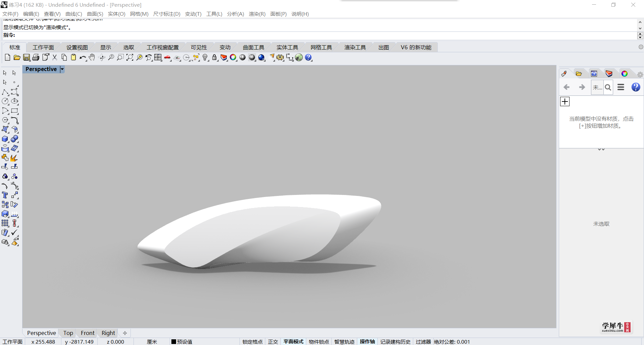This screenshot has height=345, width=644.
Task: Open the Perspective viewport dropdown arrow
Action: (x=62, y=69)
